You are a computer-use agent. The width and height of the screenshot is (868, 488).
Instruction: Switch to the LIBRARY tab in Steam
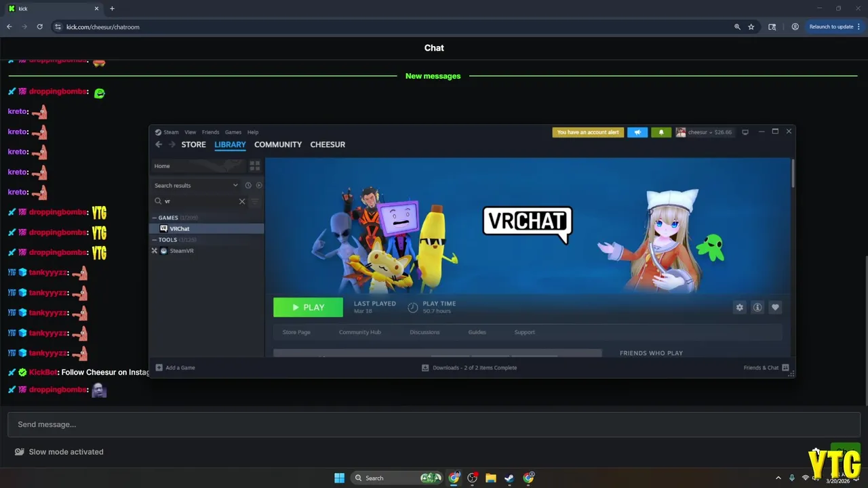pos(230,144)
